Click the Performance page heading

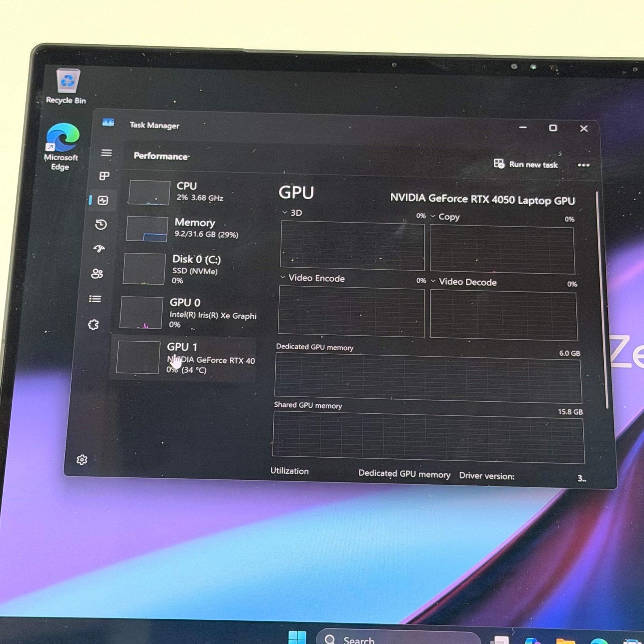(161, 156)
